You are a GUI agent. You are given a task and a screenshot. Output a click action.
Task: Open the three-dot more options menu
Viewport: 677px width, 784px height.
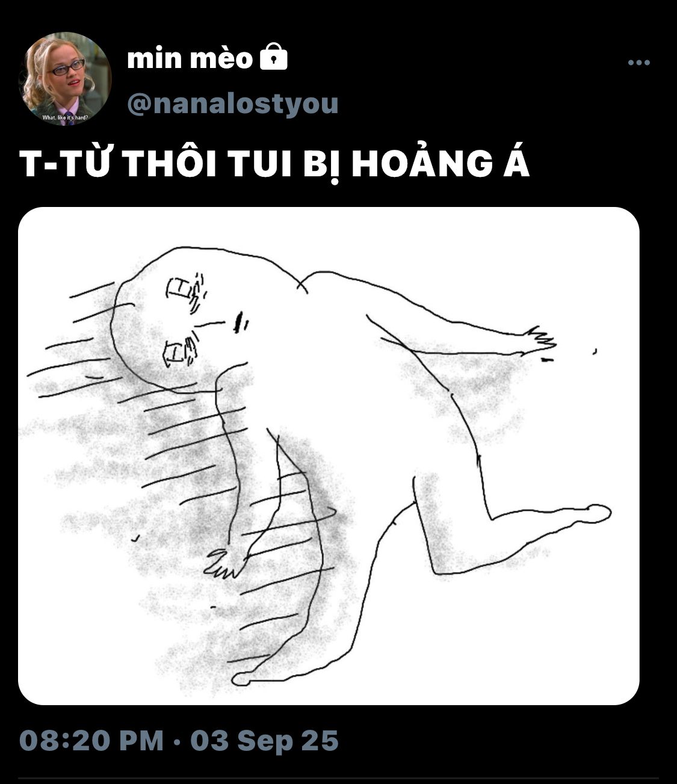click(x=638, y=63)
